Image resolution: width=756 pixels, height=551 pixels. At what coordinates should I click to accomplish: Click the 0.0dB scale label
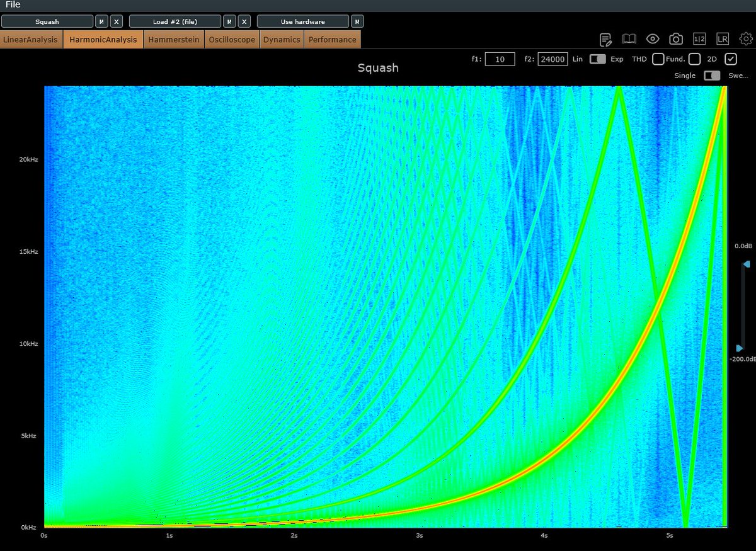[743, 246]
